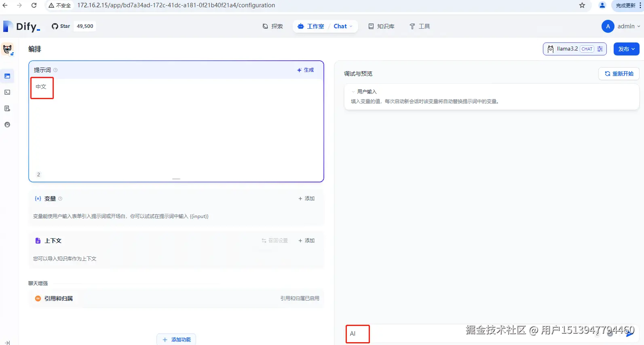Click the Dify logo
Screen dimensions: 644x345
coord(22,26)
